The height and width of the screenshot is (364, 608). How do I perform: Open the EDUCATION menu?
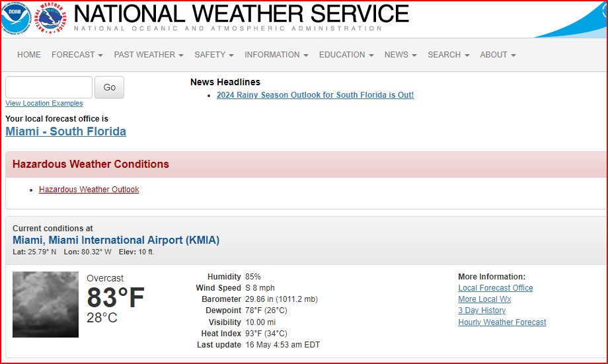(x=346, y=55)
